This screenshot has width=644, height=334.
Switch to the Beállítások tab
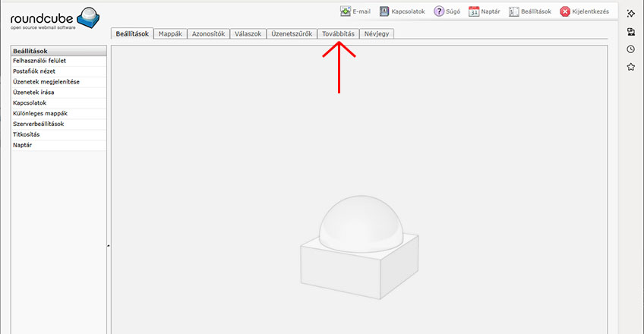[x=132, y=33]
